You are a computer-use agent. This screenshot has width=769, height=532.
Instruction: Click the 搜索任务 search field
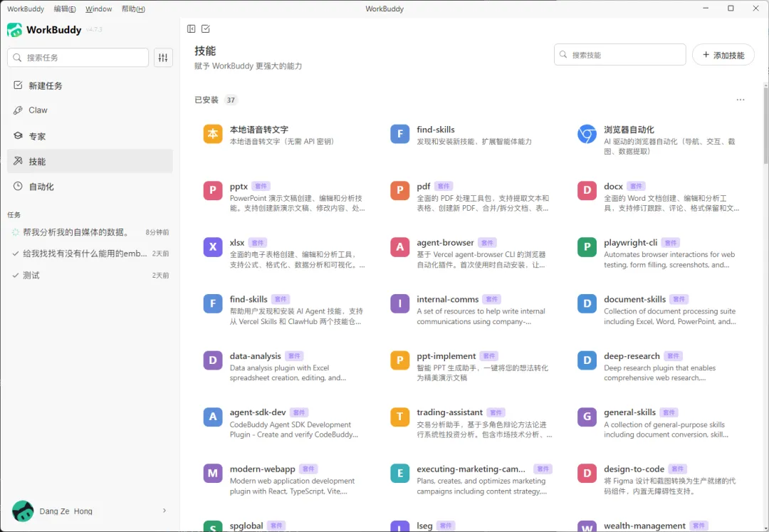click(78, 58)
